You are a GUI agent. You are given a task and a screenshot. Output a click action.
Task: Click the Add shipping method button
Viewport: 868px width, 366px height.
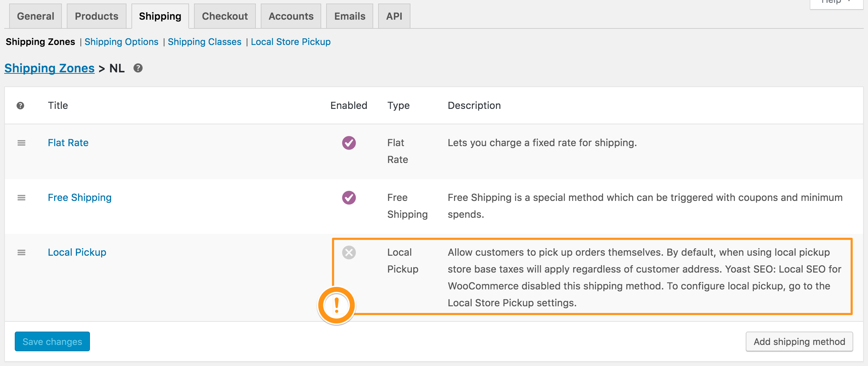point(799,341)
